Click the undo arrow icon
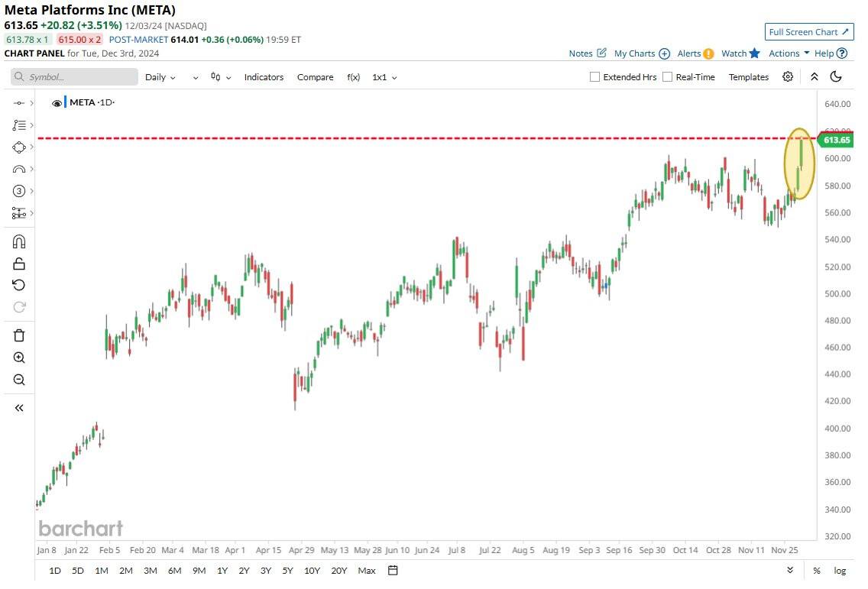The height and width of the screenshot is (589, 868). pos(19,285)
